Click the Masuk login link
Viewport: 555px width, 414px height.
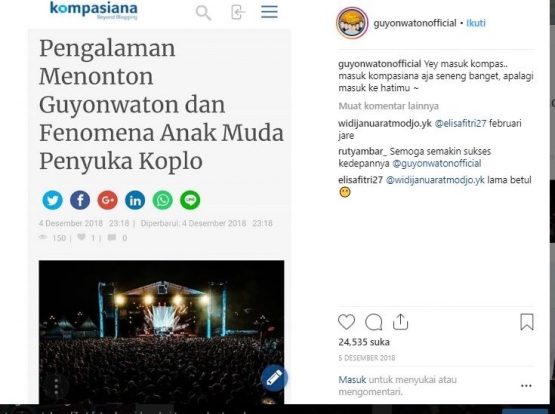[x=352, y=380]
